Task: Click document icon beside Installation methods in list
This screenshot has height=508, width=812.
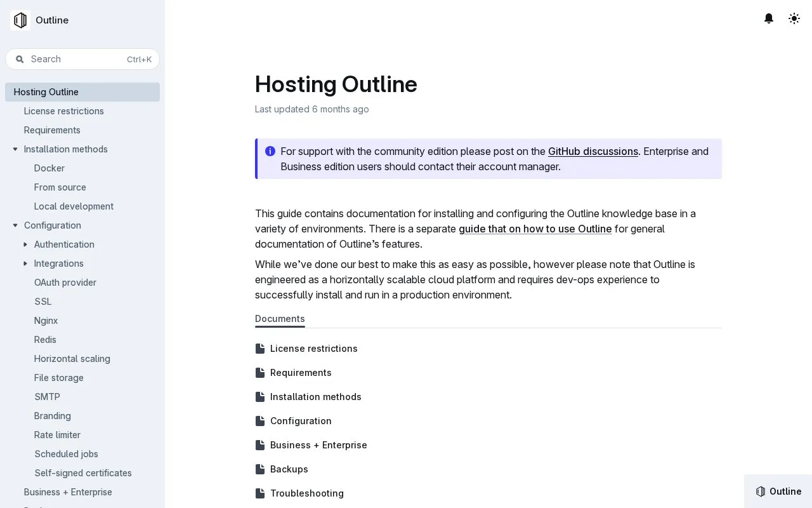Action: 260,397
